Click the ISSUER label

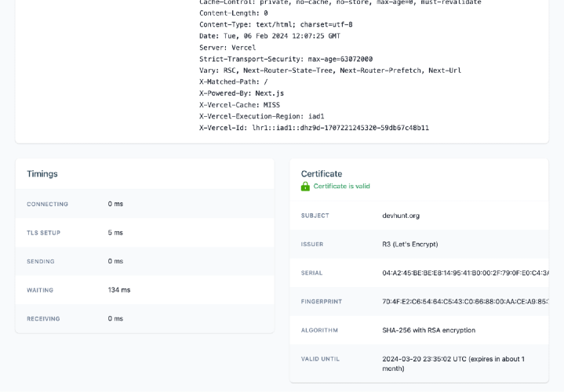312,245
